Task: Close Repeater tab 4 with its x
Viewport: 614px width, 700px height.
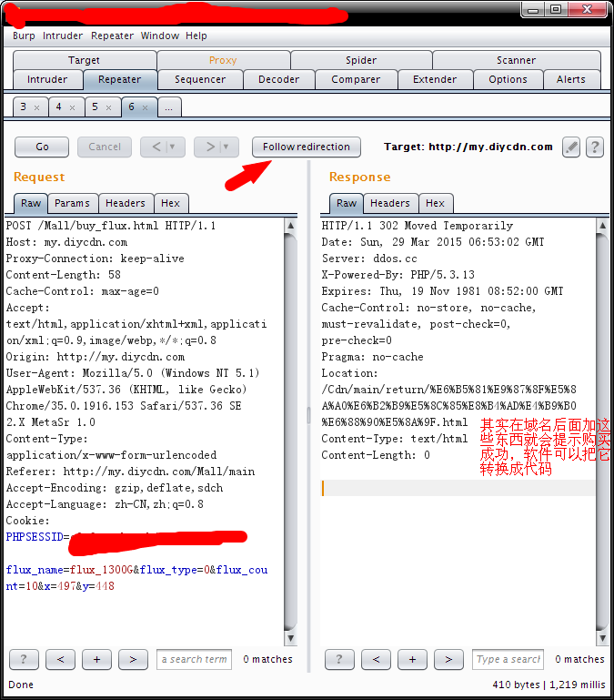Action: 72,107
